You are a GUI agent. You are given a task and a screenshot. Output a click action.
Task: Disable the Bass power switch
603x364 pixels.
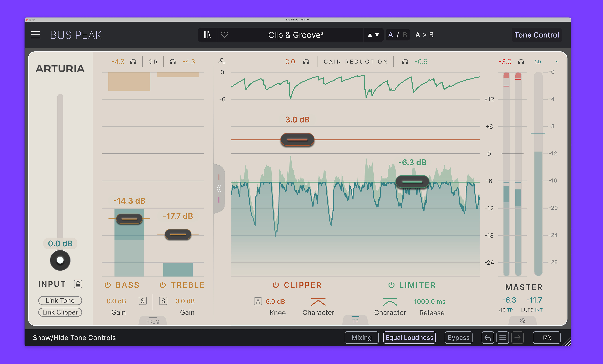[108, 285]
